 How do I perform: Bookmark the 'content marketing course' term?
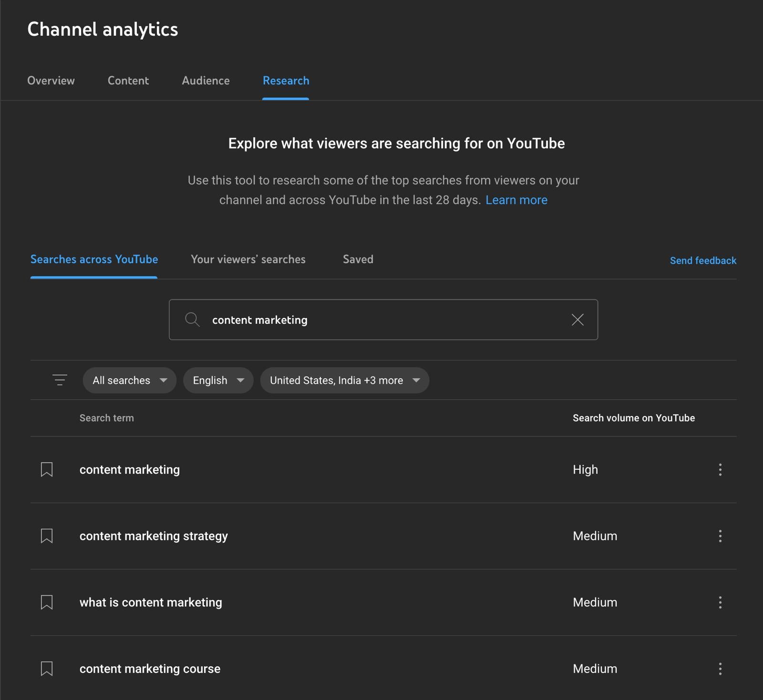(47, 669)
